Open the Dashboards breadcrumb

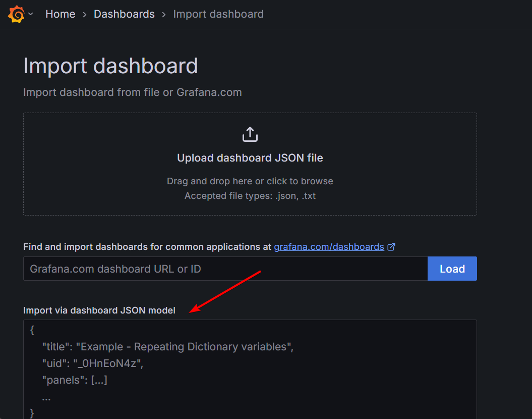coord(124,14)
